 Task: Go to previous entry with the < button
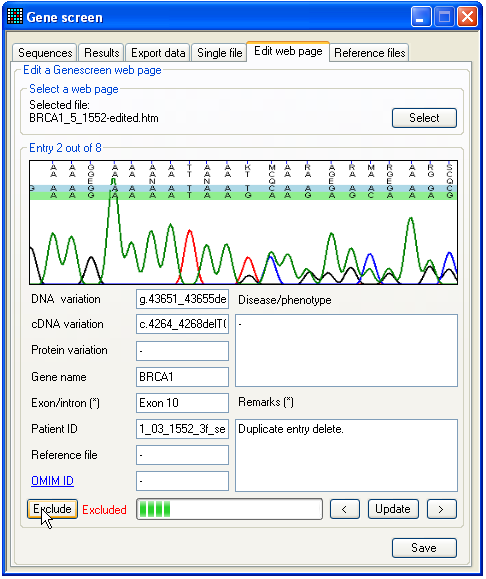tap(345, 509)
